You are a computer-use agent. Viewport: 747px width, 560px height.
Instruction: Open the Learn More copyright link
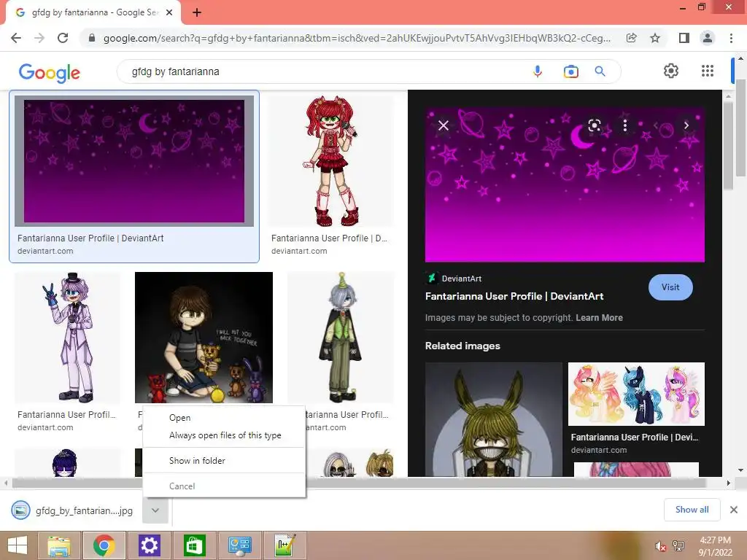599,318
